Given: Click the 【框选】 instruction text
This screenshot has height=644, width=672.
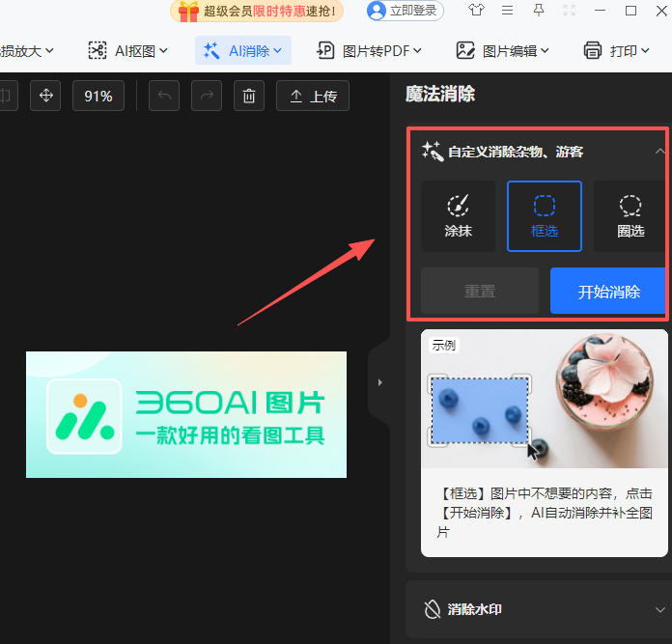Looking at the screenshot, I should pos(545,513).
